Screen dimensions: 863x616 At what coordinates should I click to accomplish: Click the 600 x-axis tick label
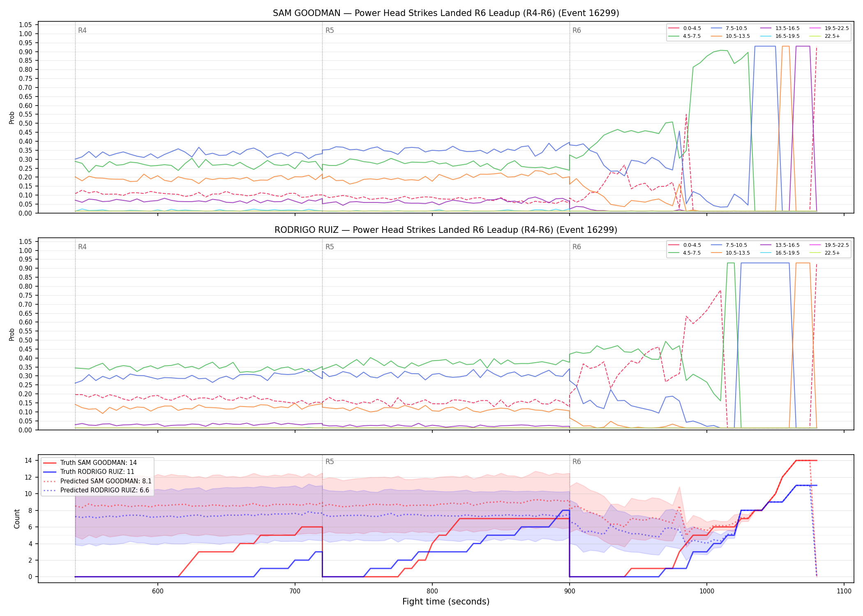click(x=157, y=591)
